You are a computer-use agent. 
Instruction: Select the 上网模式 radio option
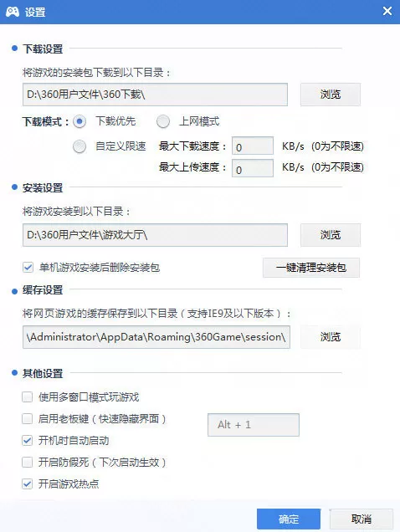(163, 121)
